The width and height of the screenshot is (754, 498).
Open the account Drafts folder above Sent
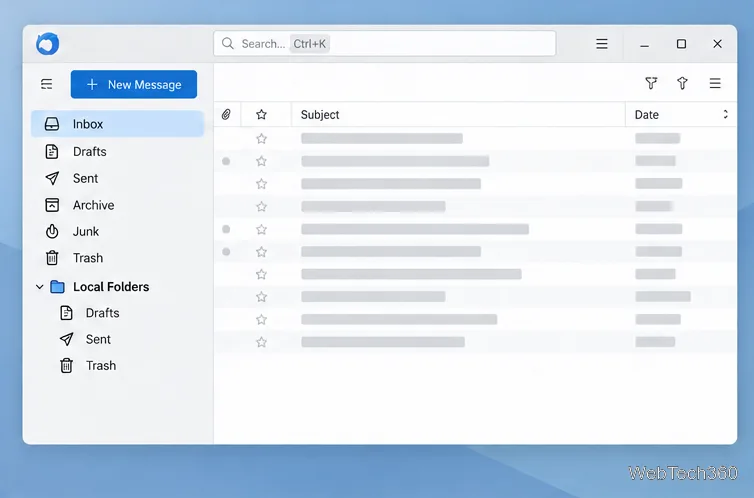tap(118, 151)
